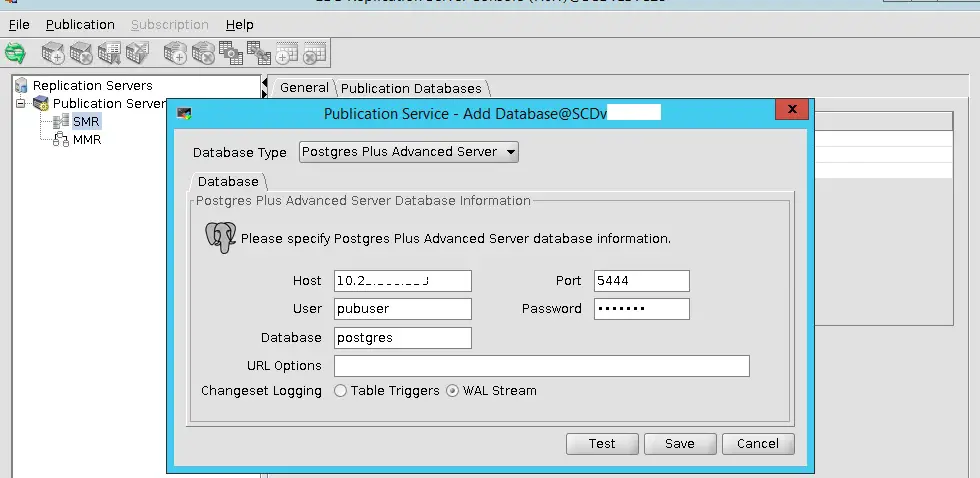Switch to the Publication Databases tab
This screenshot has width=980, height=478.
click(x=411, y=88)
